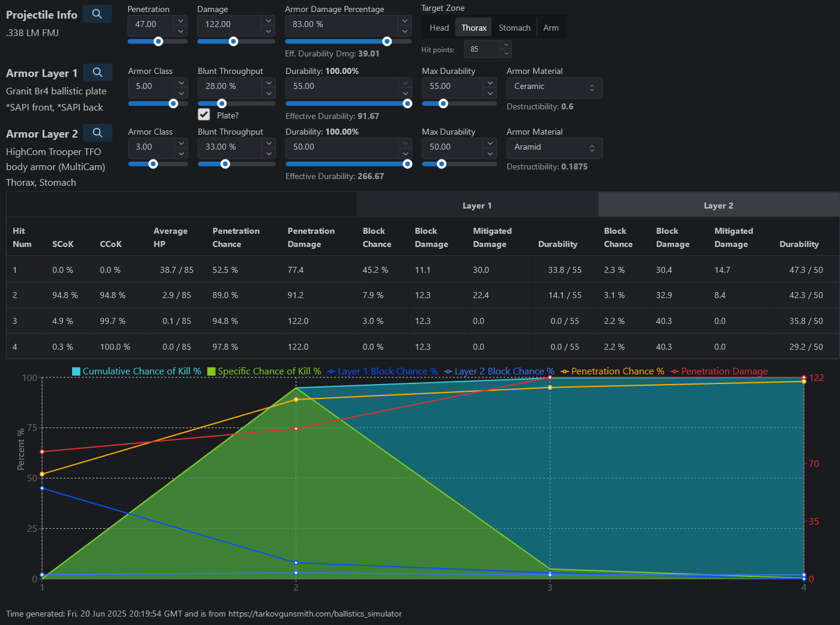Click the Penetration Chance column header
Image resolution: width=840 pixels, height=625 pixels.
[236, 237]
